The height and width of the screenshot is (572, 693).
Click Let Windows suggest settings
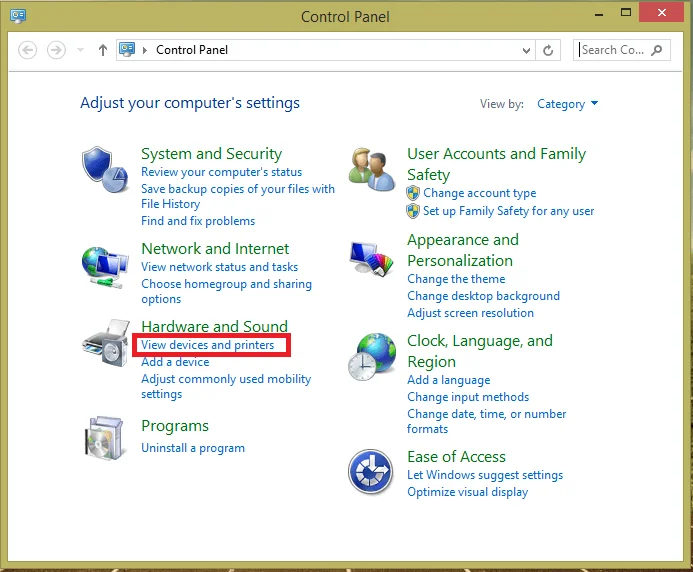[x=485, y=475]
